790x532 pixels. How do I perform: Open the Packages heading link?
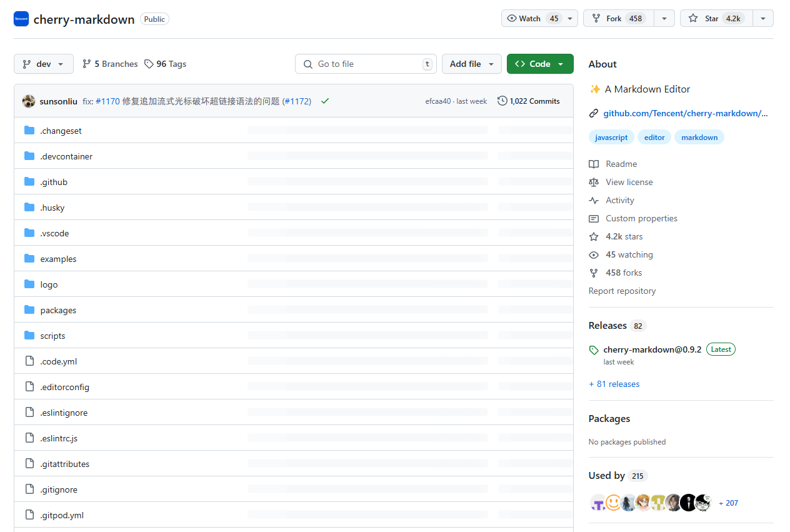tap(609, 419)
